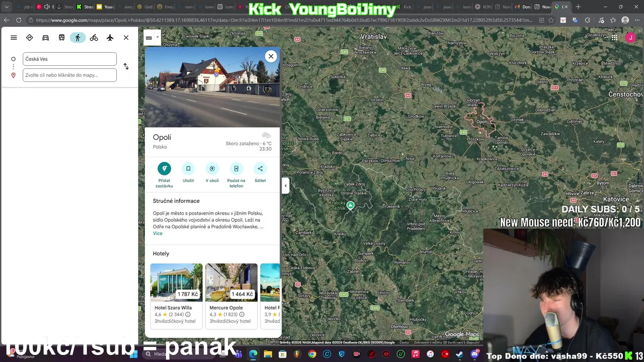Viewport: 644px width, 362px height.
Task: Click the Katovice city label on map
Action: click(616, 200)
